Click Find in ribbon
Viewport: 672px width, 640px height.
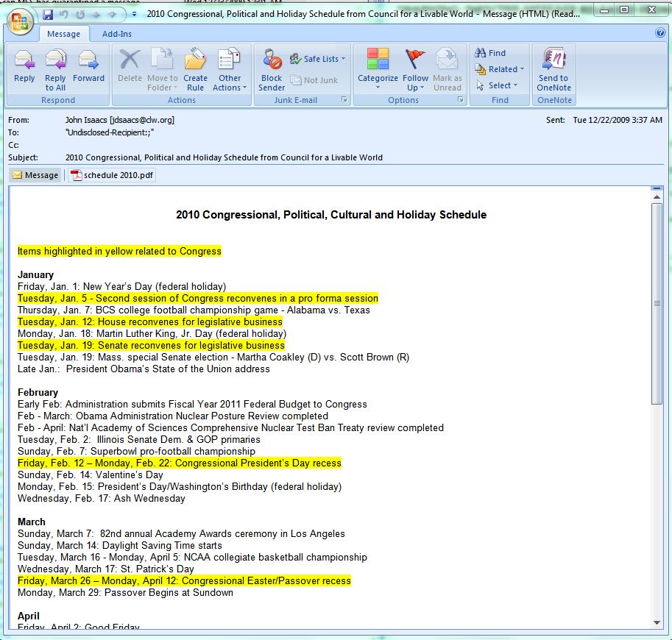click(490, 53)
